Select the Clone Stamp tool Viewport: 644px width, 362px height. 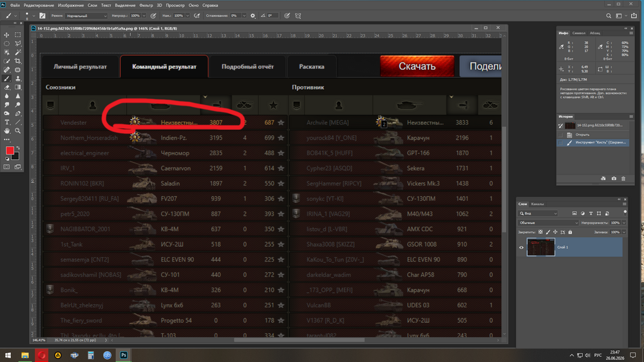[x=17, y=79]
